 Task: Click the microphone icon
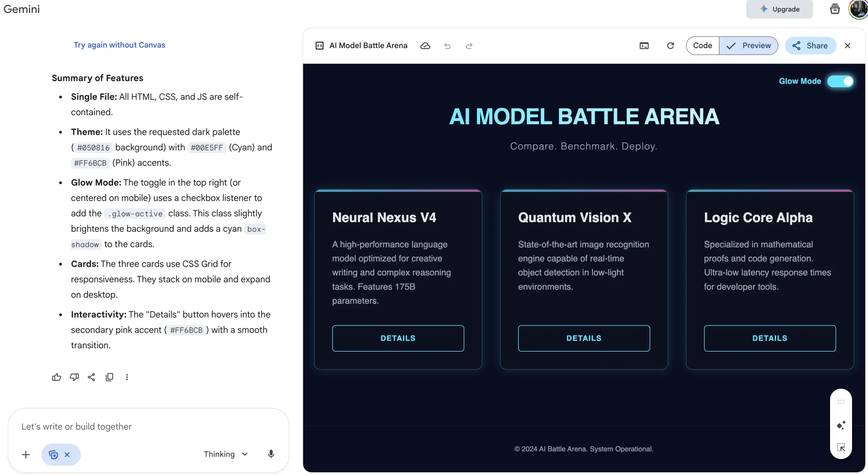tap(271, 454)
